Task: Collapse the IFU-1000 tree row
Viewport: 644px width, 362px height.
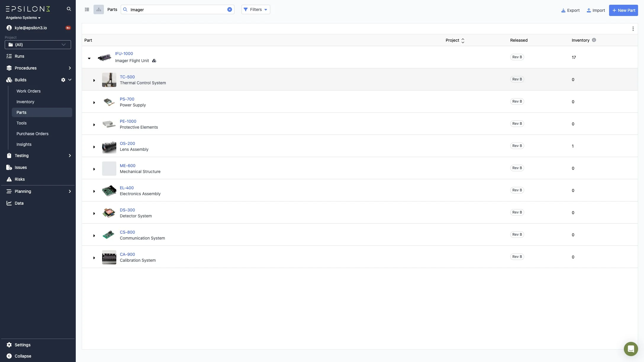Action: (89, 58)
